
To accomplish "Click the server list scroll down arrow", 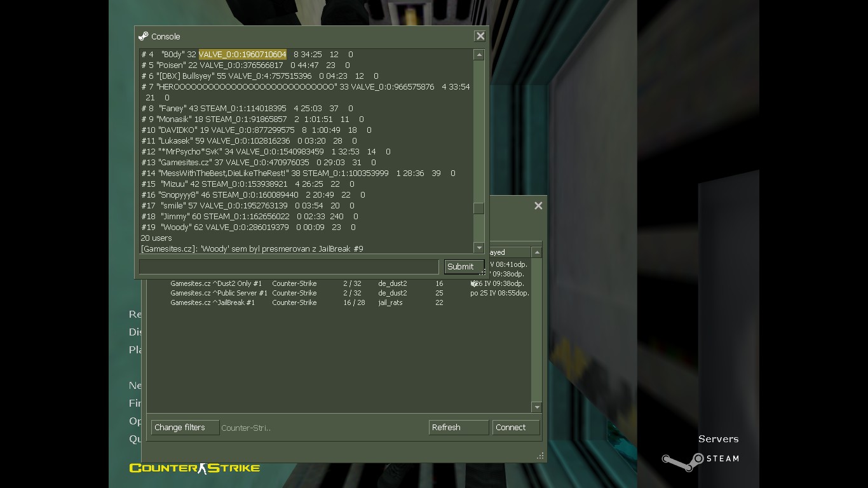I will (x=537, y=407).
